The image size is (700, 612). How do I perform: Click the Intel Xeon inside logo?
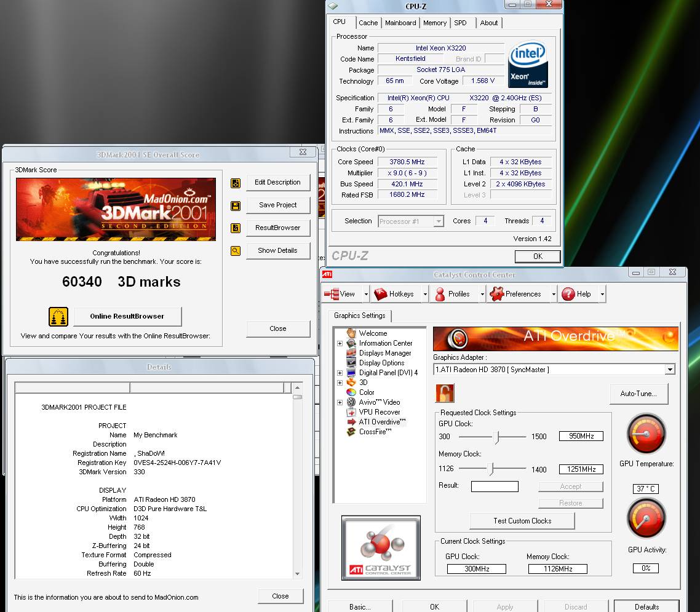528,65
